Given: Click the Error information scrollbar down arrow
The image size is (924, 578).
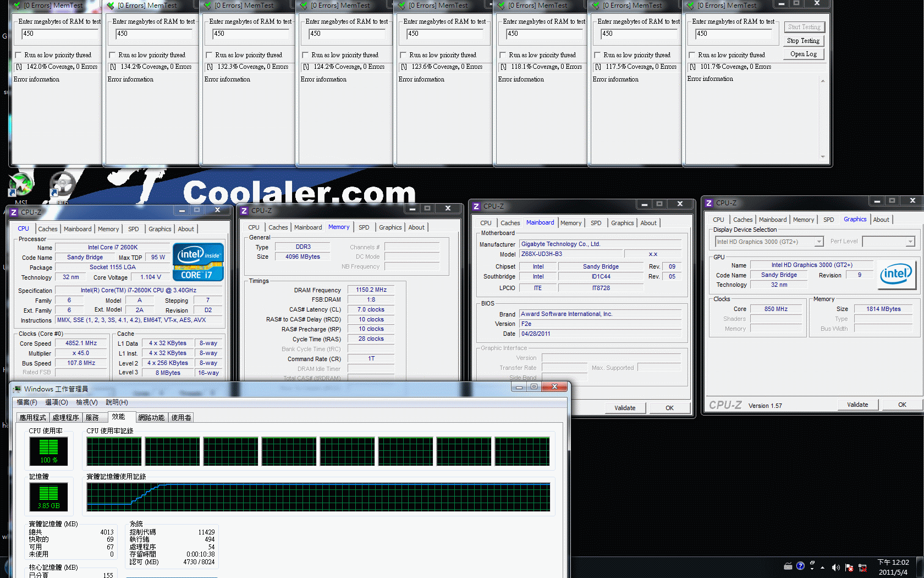Looking at the screenshot, I should 823,157.
